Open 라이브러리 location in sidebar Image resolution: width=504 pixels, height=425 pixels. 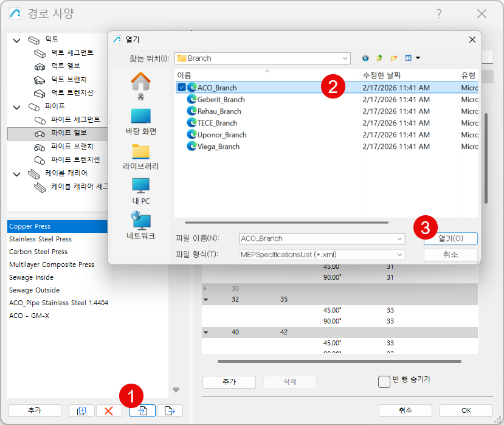tap(141, 157)
